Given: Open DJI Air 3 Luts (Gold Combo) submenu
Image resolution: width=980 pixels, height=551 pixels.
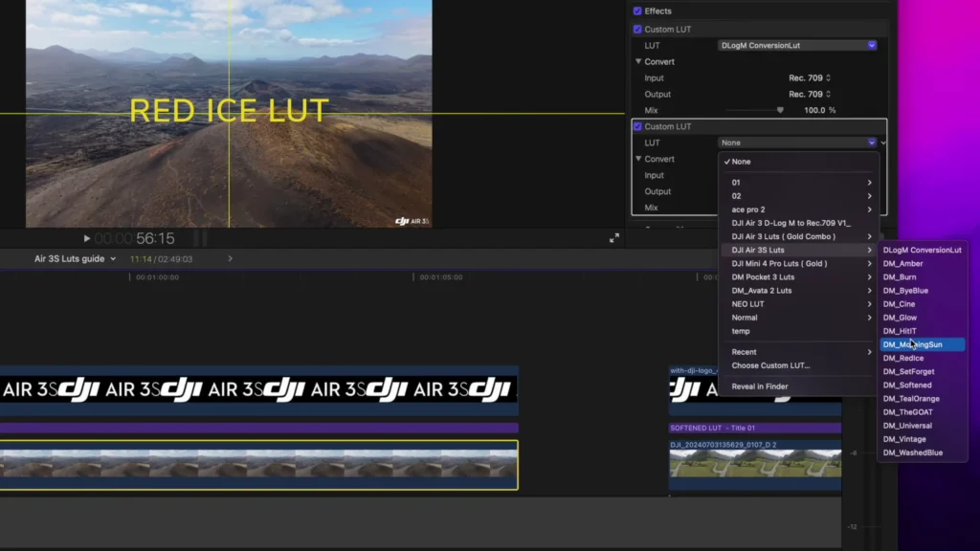Looking at the screenshot, I should 799,237.
